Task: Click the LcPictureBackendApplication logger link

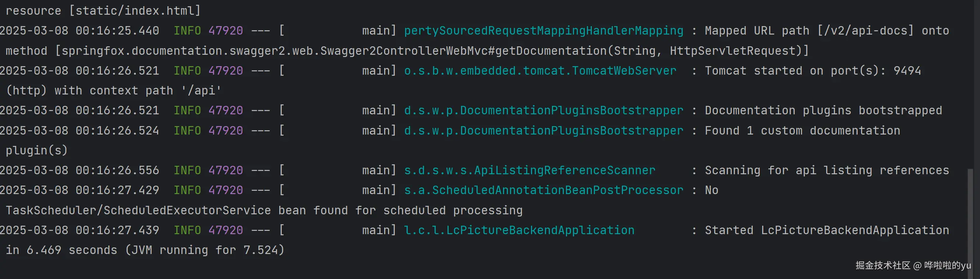Action: point(519,230)
